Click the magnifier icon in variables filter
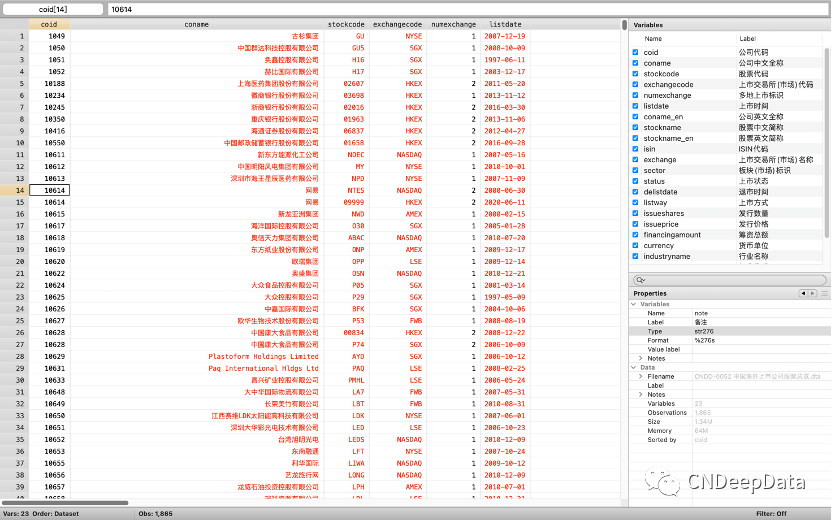This screenshot has height=520, width=832. (x=640, y=280)
